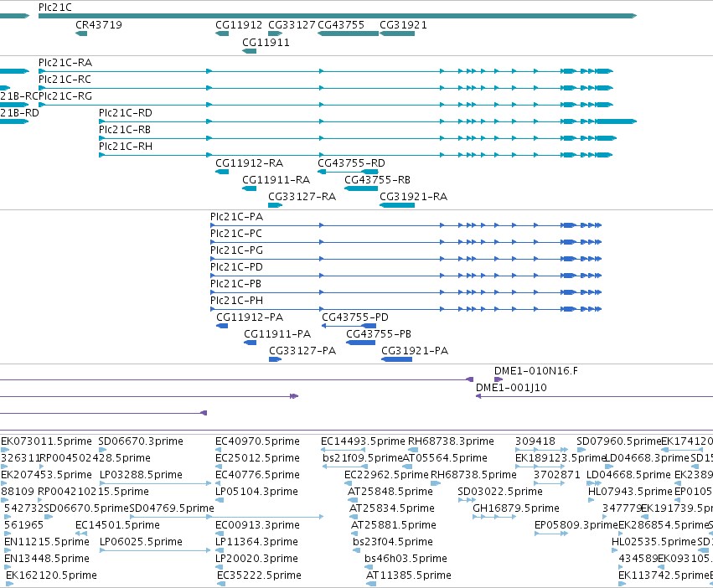Select EST LP06025.5prime
The height and width of the screenshot is (588, 713).
tap(141, 542)
